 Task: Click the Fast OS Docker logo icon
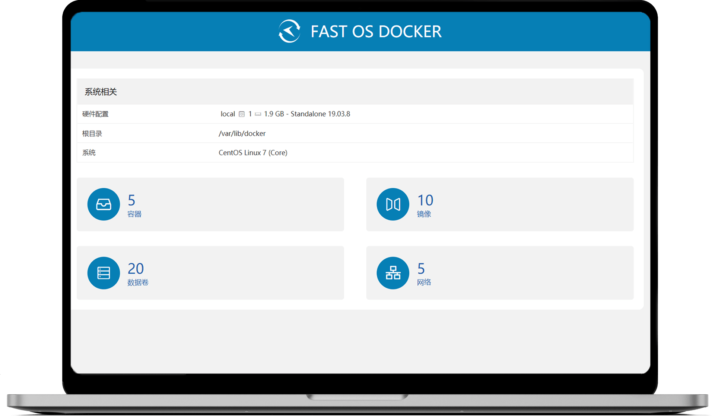[289, 31]
